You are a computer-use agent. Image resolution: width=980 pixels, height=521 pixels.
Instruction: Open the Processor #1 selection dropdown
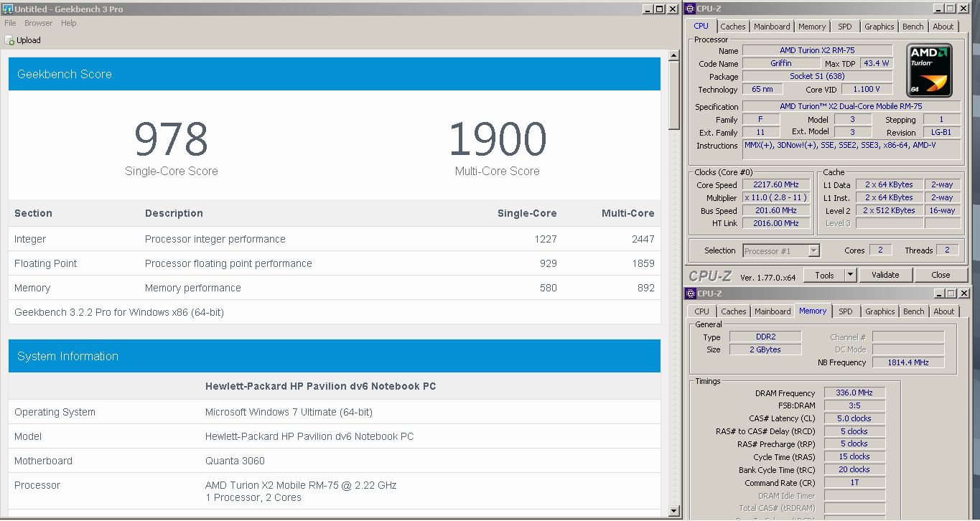tap(781, 250)
